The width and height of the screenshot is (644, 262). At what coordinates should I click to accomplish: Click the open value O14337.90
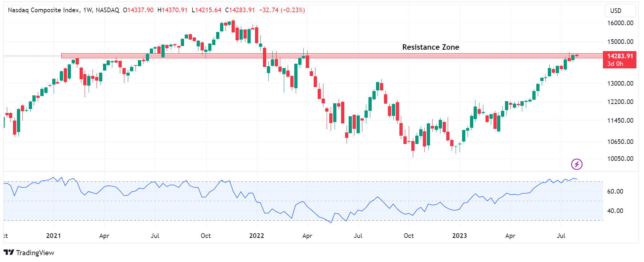pos(138,10)
